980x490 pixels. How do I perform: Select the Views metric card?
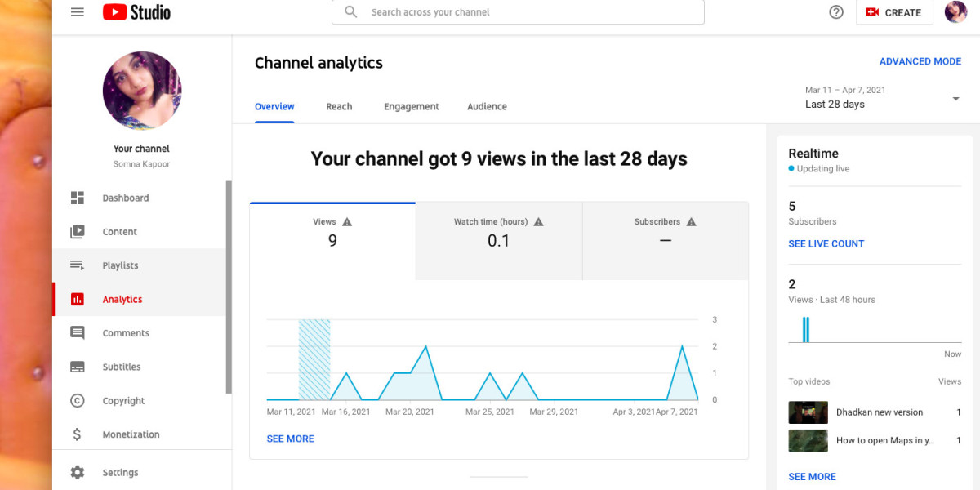point(332,241)
